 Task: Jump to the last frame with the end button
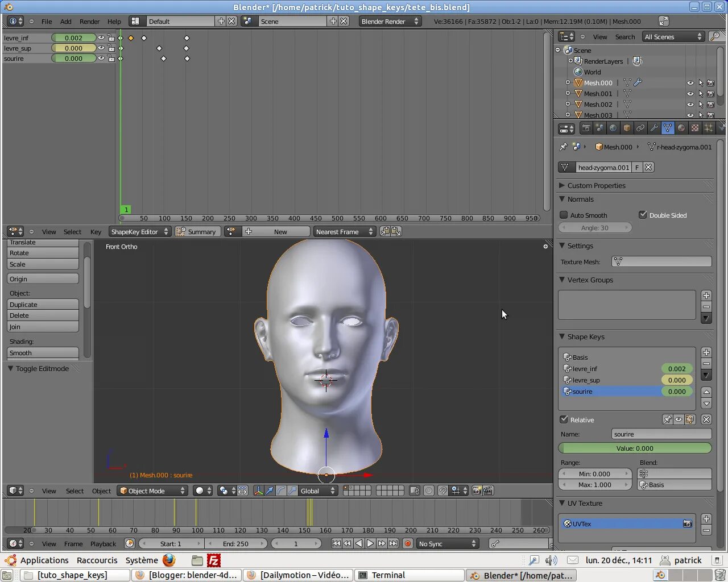point(393,543)
